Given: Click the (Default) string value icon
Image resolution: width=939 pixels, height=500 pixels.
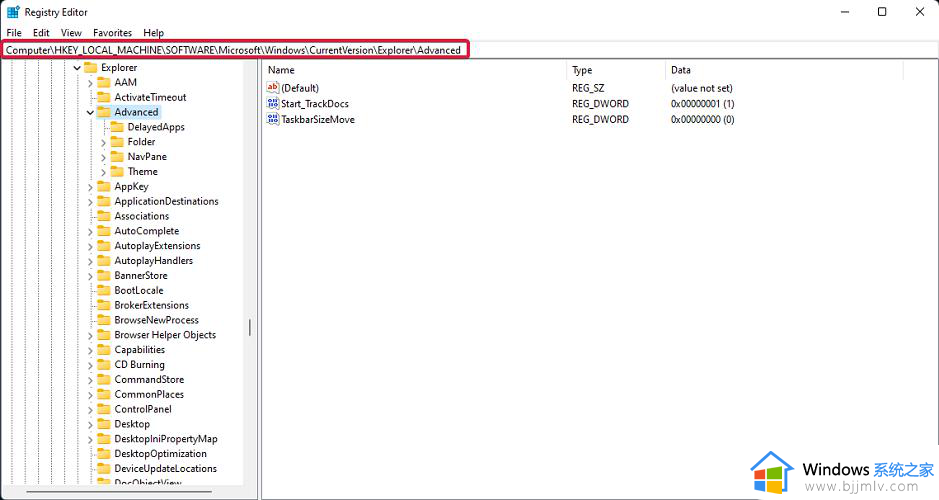Looking at the screenshot, I should point(273,87).
